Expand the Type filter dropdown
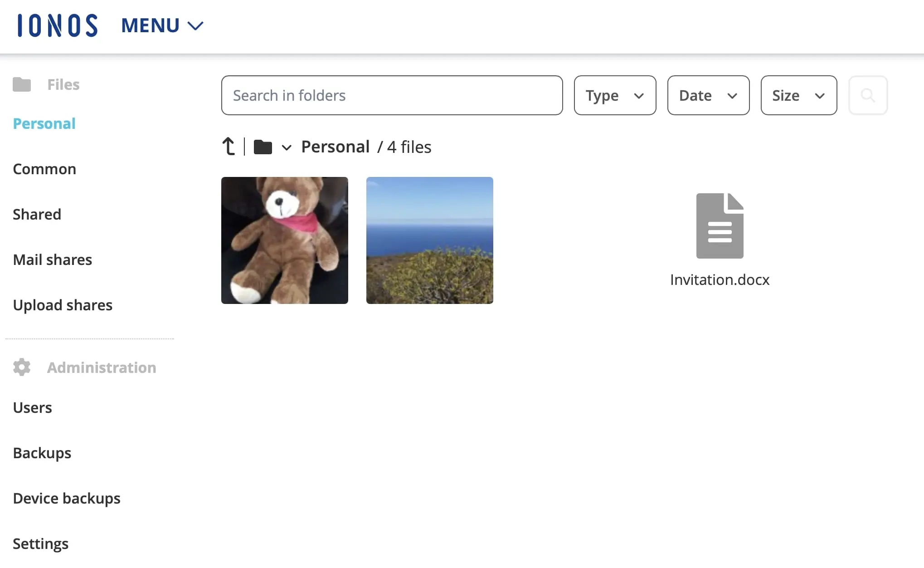Viewport: 924px width, 568px height. coord(615,95)
